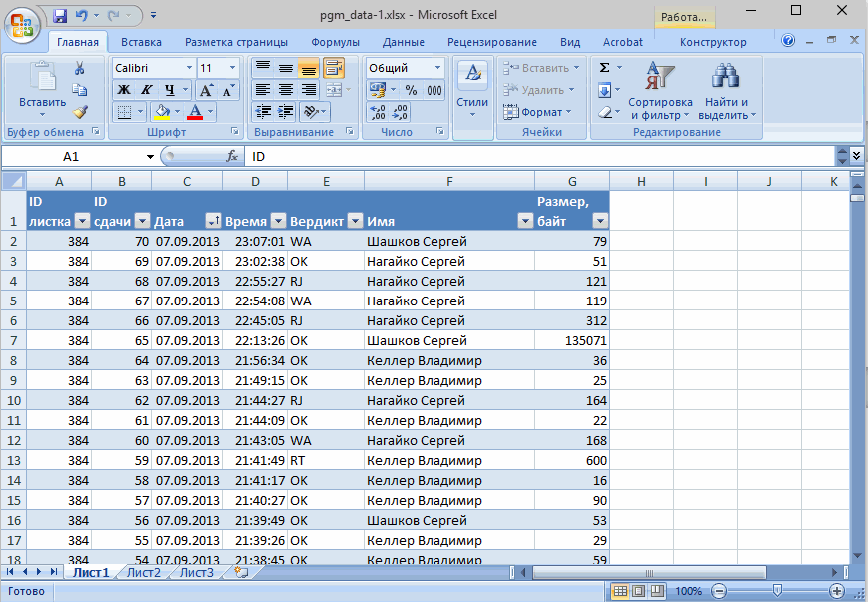The width and height of the screenshot is (868, 602).
Task: Toggle Wrap Text in alignment group
Action: click(x=333, y=68)
